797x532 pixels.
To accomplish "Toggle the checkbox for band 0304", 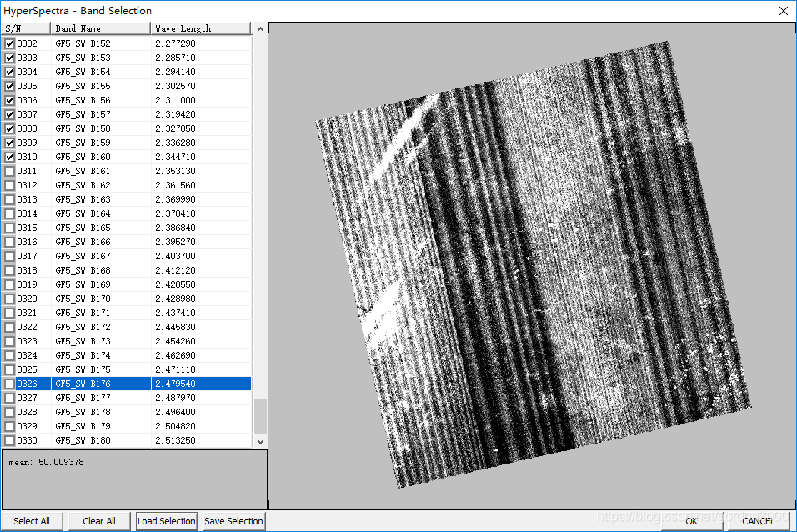I will click(x=9, y=73).
